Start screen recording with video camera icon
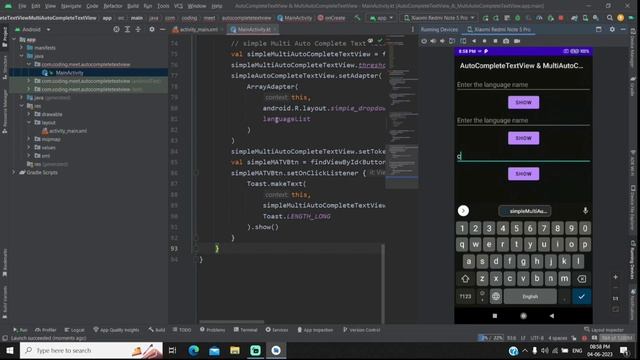The height and width of the screenshot is (360, 640). pos(517,41)
